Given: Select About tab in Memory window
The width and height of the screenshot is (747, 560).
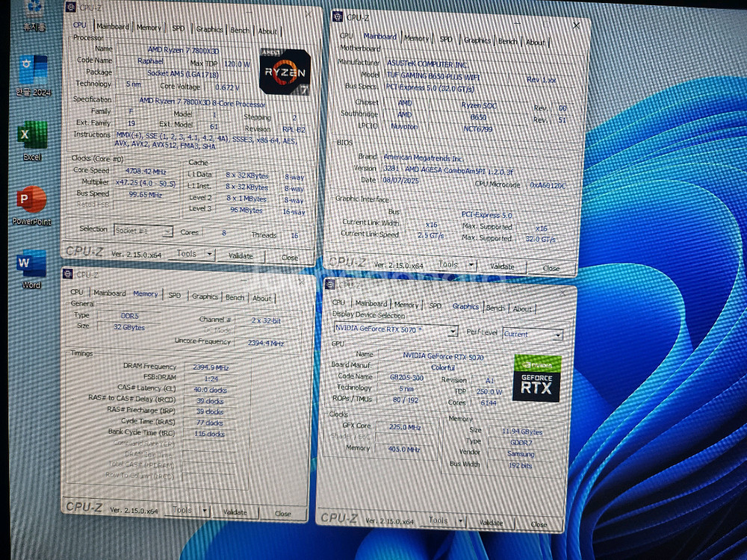Looking at the screenshot, I should pyautogui.click(x=261, y=298).
